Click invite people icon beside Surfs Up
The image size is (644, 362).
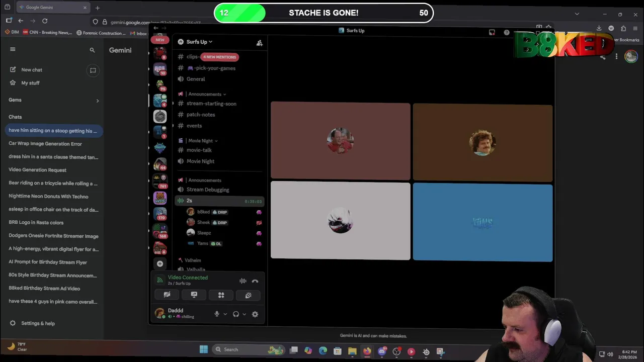[259, 43]
